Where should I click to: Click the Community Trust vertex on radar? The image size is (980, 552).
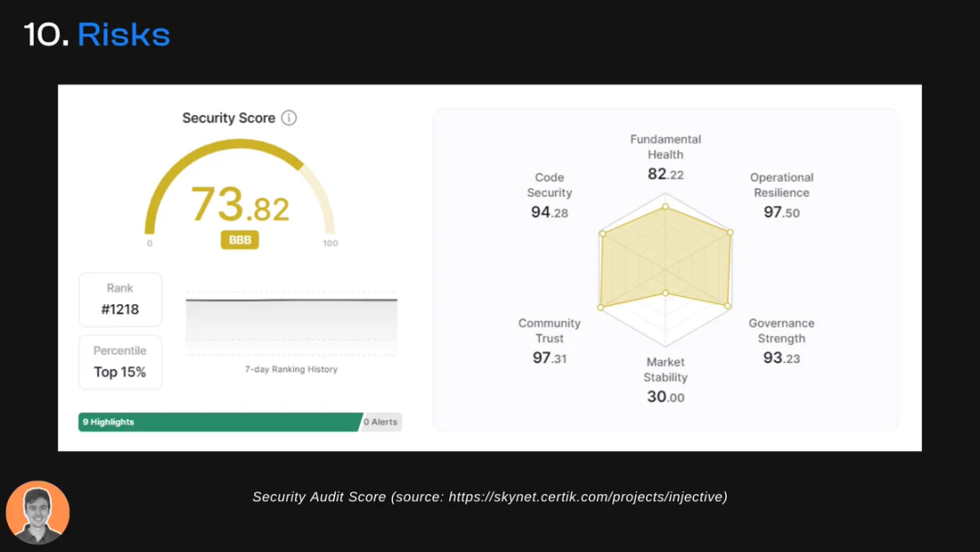[x=601, y=307]
